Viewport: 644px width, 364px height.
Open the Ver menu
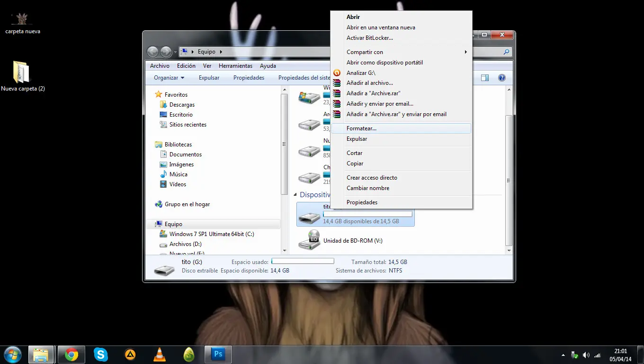(207, 66)
